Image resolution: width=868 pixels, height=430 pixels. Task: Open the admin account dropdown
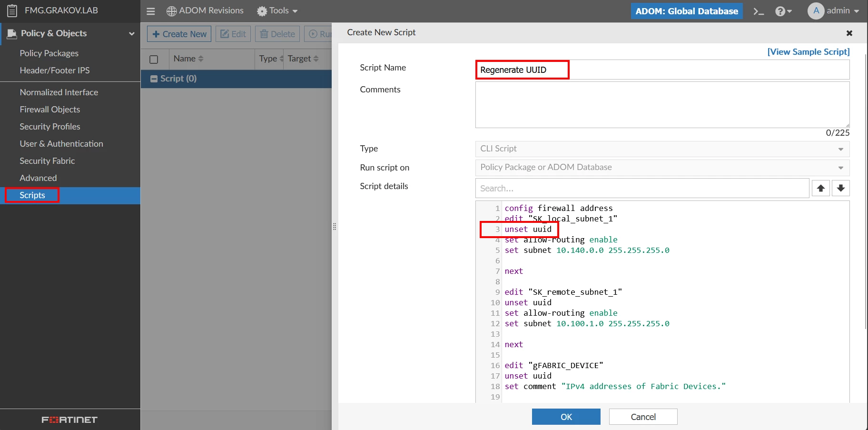pos(843,10)
